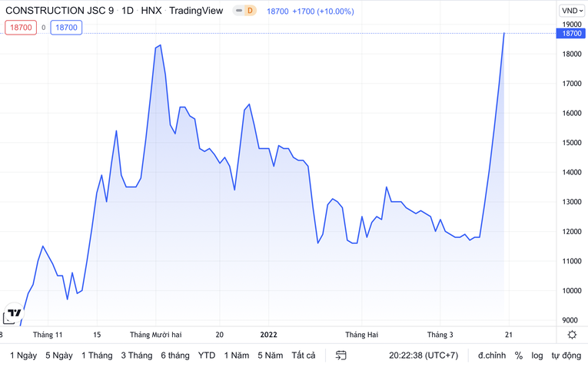Click the TradingView logo icon
This screenshot has height=367, width=588.
[14, 315]
